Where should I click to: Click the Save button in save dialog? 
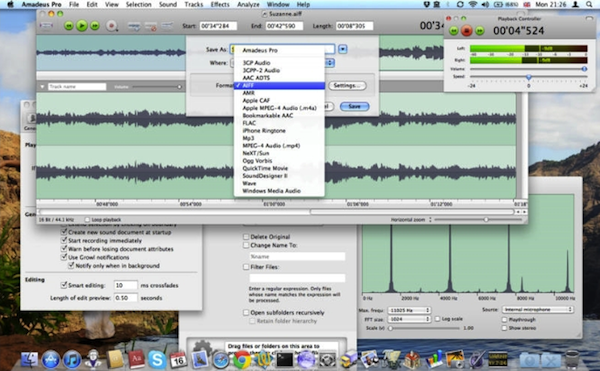pos(354,106)
